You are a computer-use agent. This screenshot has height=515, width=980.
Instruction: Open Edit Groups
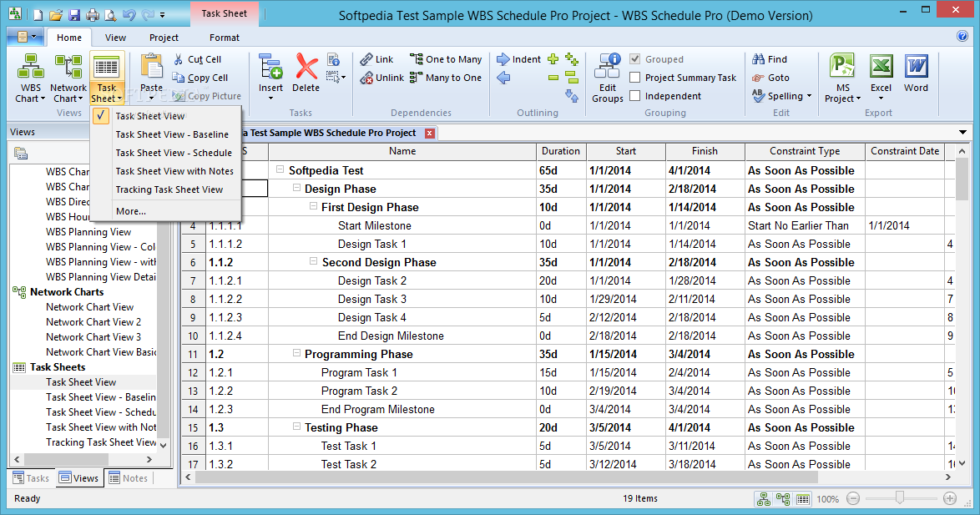[608, 78]
